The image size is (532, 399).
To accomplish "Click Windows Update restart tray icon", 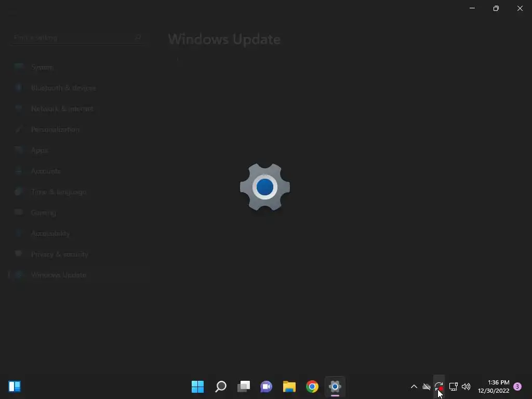I will (x=439, y=387).
